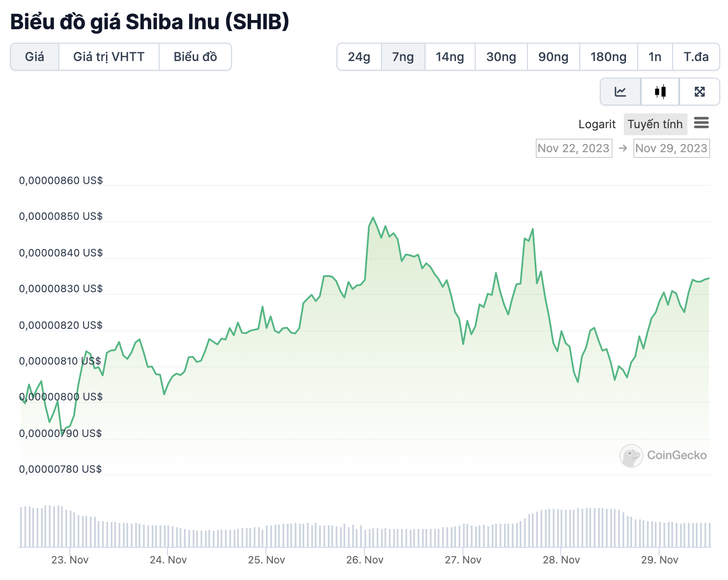The image size is (728, 580).
Task: Open fullscreen chart expand icon
Action: tap(700, 92)
